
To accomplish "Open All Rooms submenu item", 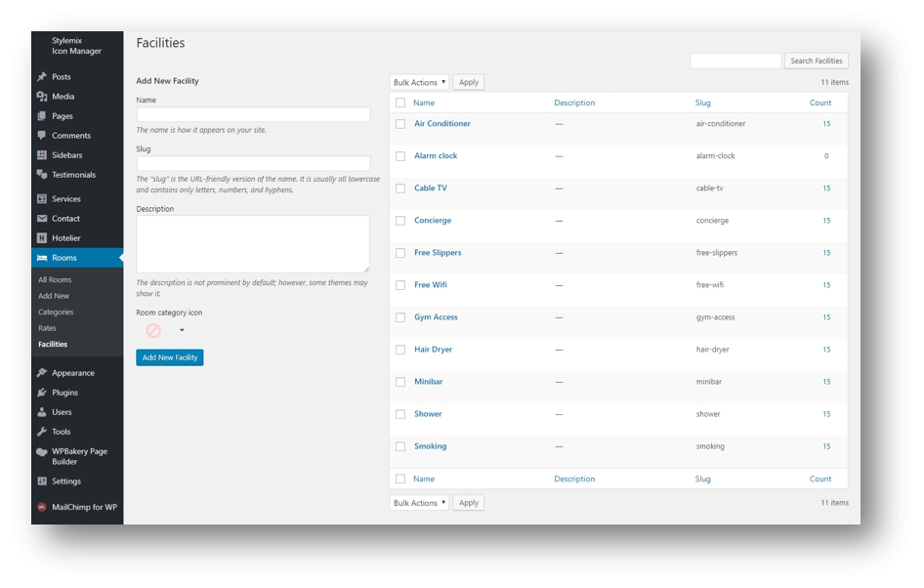I will coord(55,280).
